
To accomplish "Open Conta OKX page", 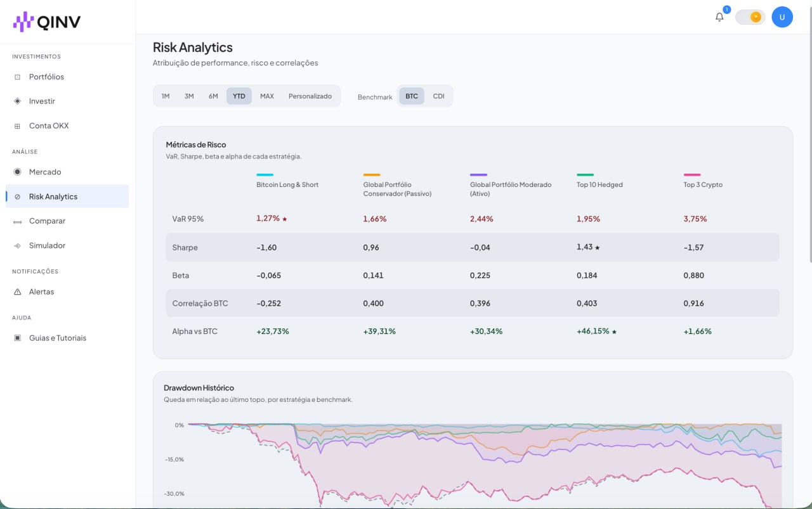I will (x=67, y=126).
